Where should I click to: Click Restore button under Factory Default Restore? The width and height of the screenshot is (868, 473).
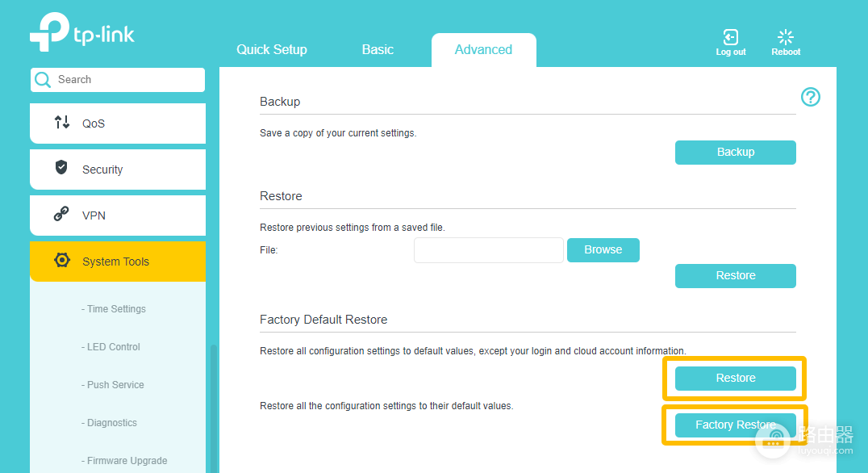click(736, 379)
